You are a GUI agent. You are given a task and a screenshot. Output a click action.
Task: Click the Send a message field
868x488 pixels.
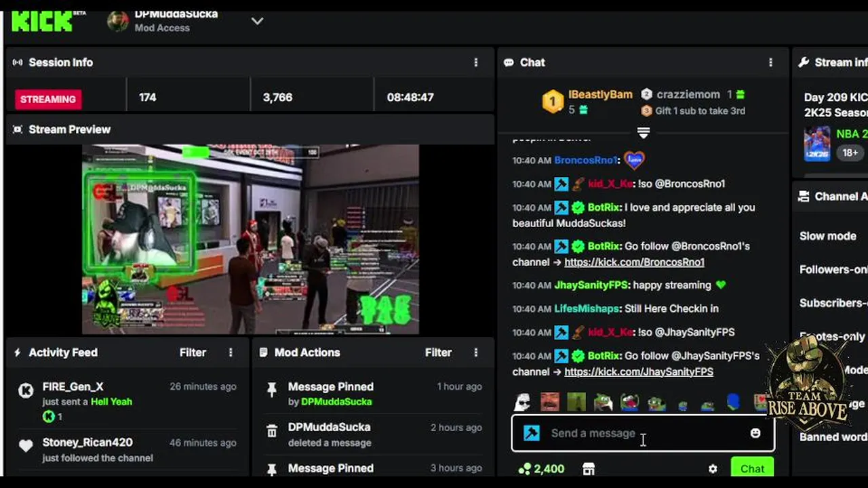pyautogui.click(x=643, y=433)
